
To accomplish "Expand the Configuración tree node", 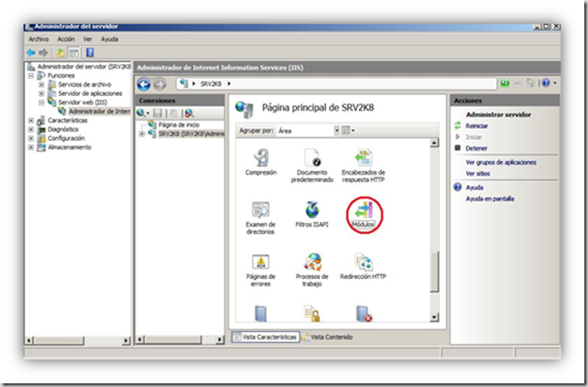I will 31,139.
